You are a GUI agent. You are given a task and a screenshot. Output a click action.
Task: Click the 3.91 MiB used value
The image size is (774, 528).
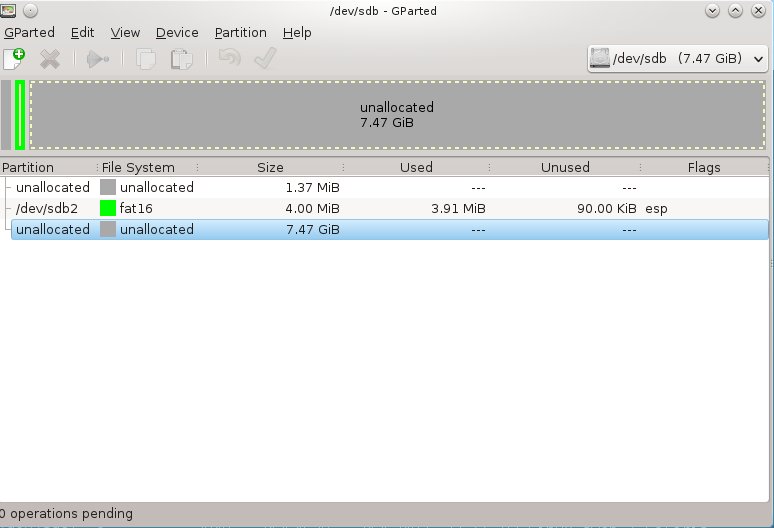(x=458, y=209)
